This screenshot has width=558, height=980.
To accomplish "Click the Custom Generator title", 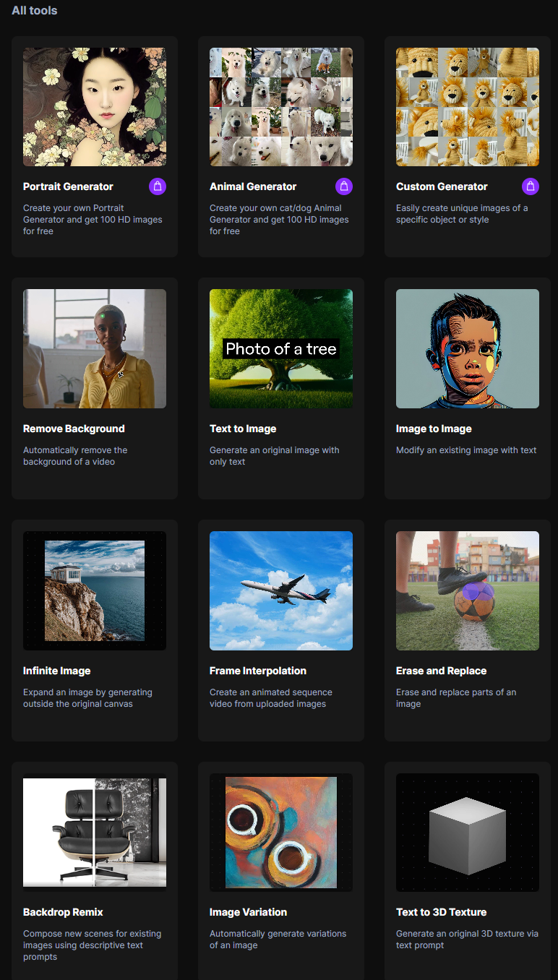I will point(442,186).
